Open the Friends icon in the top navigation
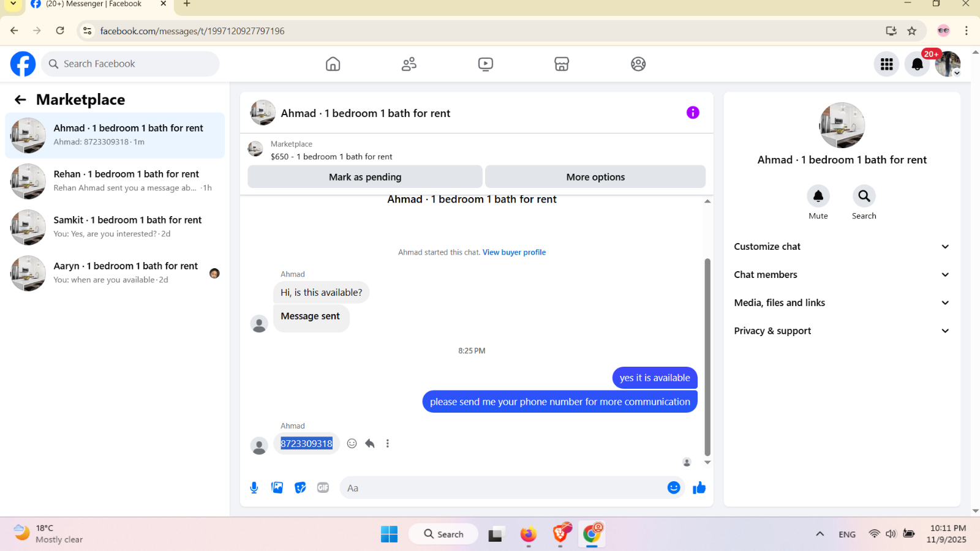980x551 pixels. click(x=409, y=64)
